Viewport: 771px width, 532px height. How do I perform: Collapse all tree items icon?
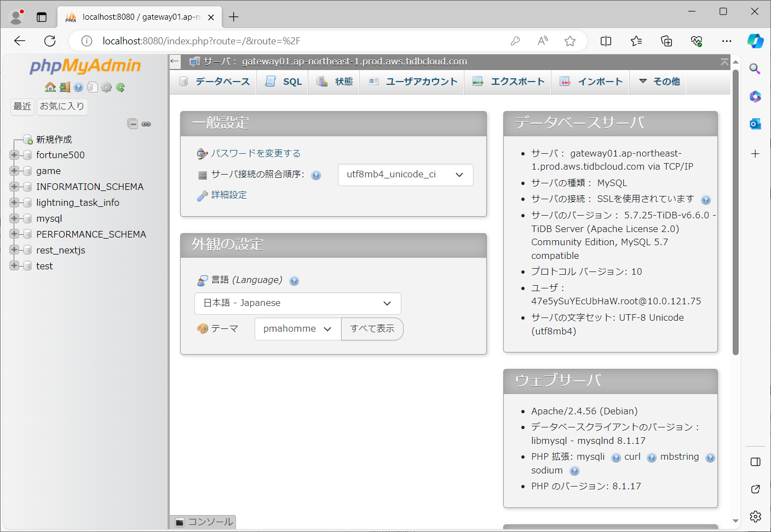tap(133, 124)
